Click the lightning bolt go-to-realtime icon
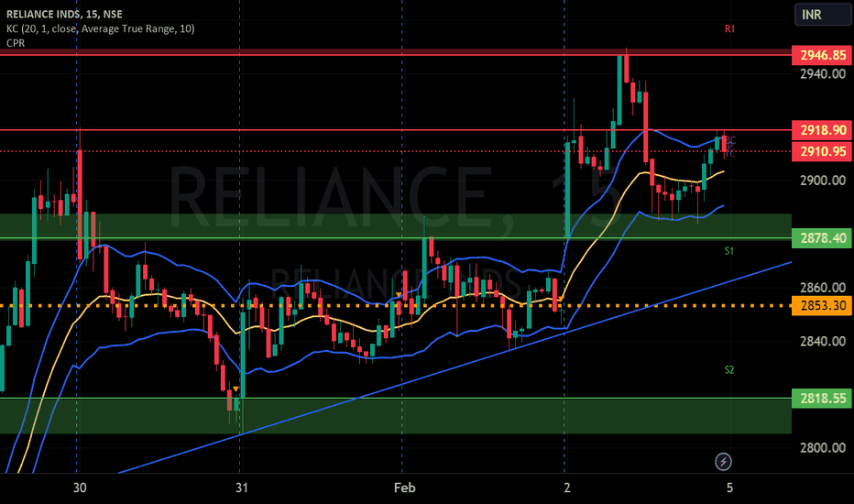The width and height of the screenshot is (854, 504). coord(723,462)
